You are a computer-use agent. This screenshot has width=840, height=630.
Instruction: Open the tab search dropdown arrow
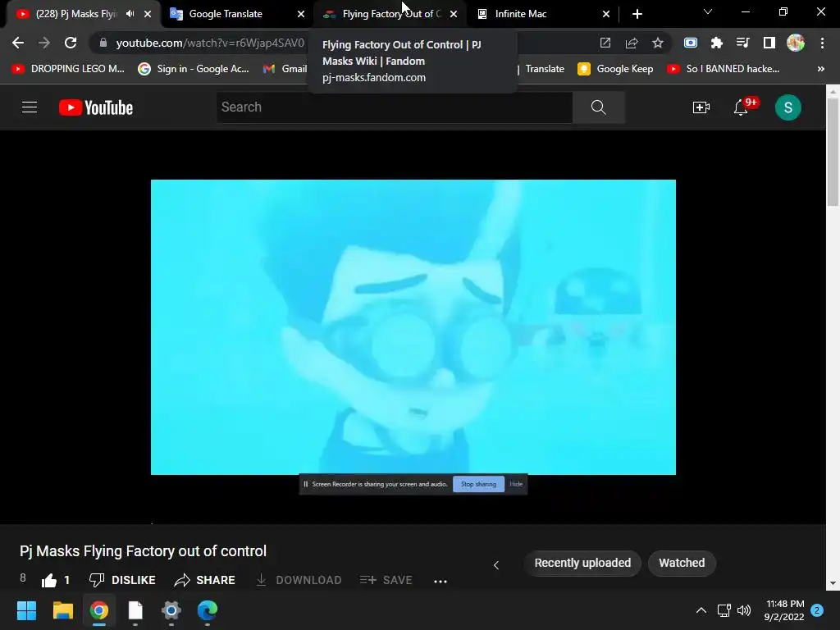click(708, 11)
